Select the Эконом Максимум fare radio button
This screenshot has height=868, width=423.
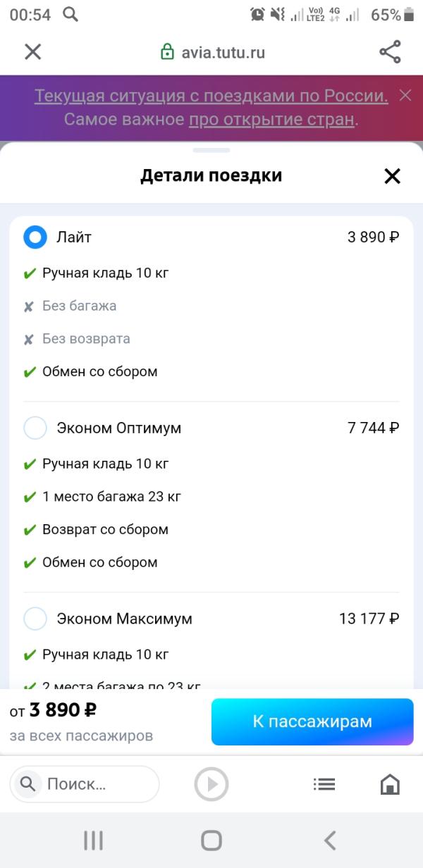35,619
